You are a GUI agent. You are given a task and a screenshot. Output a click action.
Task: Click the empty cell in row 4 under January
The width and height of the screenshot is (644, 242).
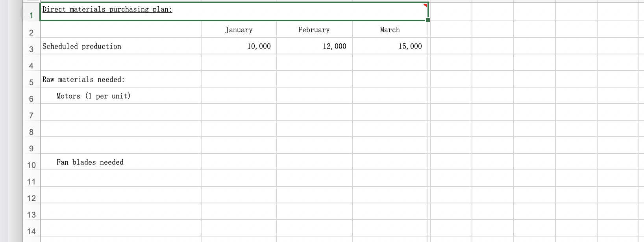pyautogui.click(x=239, y=63)
